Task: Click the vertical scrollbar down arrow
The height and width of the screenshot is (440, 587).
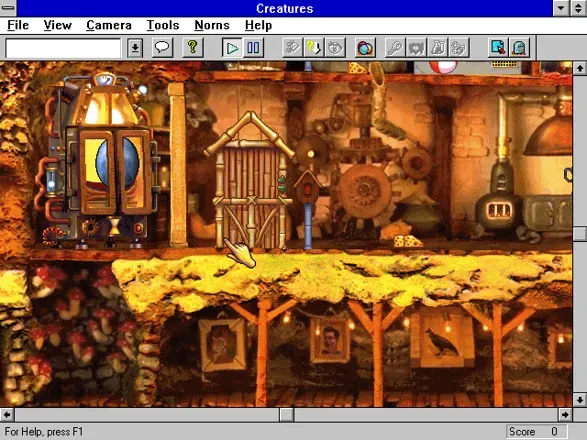Action: [580, 400]
